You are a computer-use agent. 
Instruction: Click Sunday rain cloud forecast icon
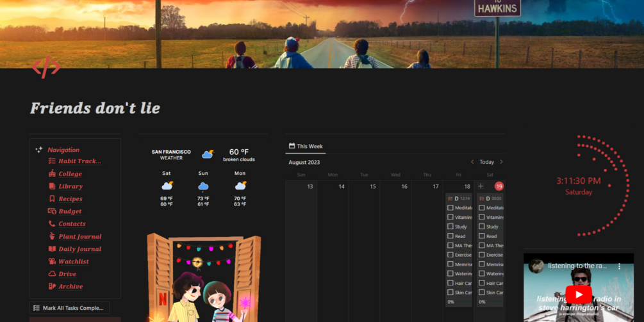(x=203, y=187)
